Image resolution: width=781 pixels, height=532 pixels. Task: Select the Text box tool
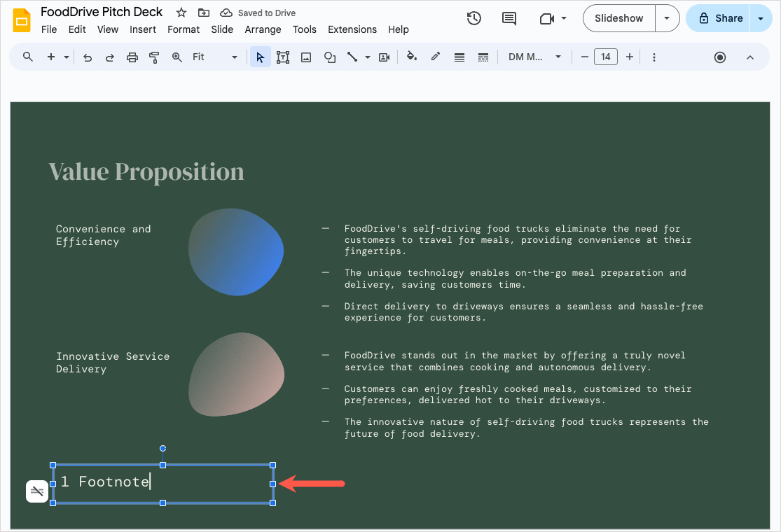coord(283,57)
